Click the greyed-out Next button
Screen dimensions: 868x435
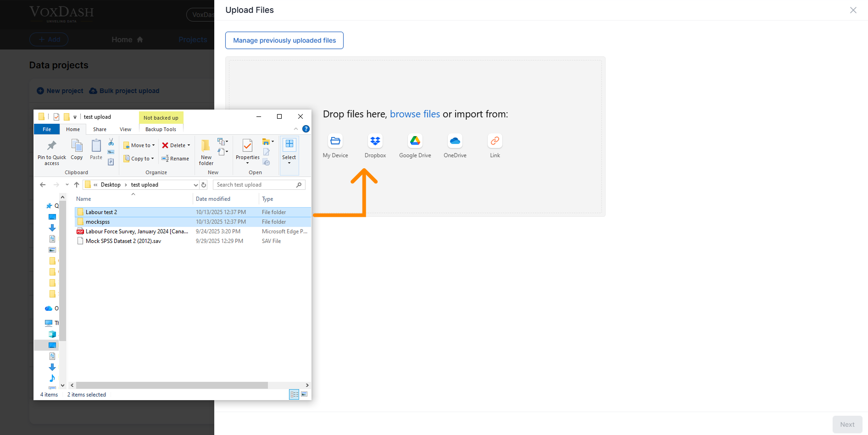click(x=847, y=424)
